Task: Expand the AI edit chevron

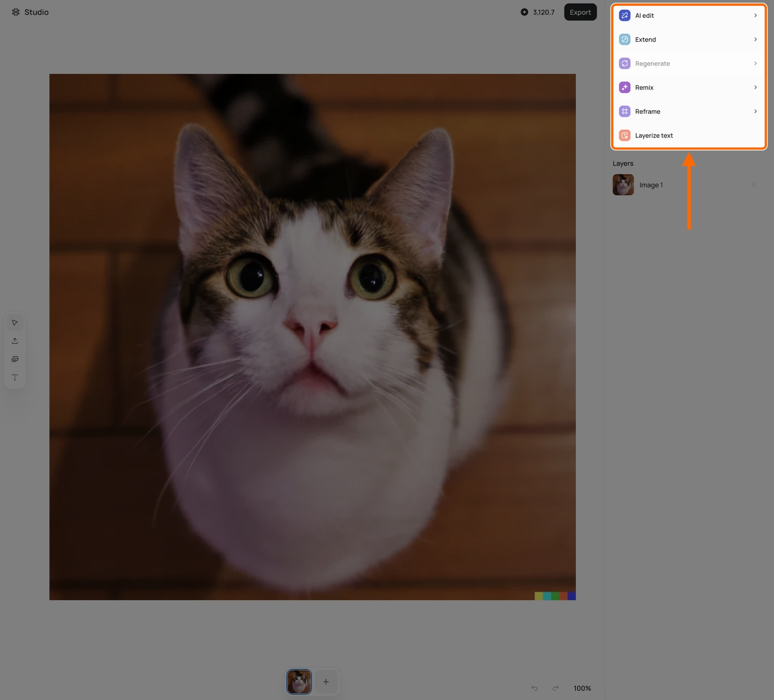Action: 756,15
